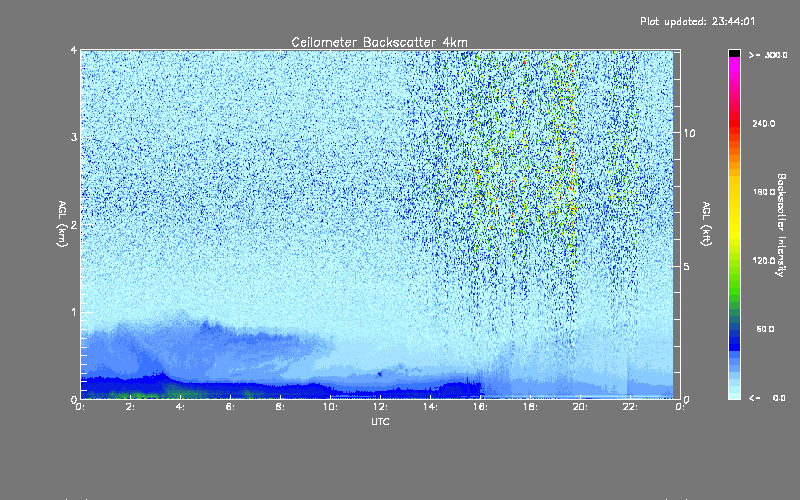Click the '22:' tick on the UTC axis

tap(630, 407)
